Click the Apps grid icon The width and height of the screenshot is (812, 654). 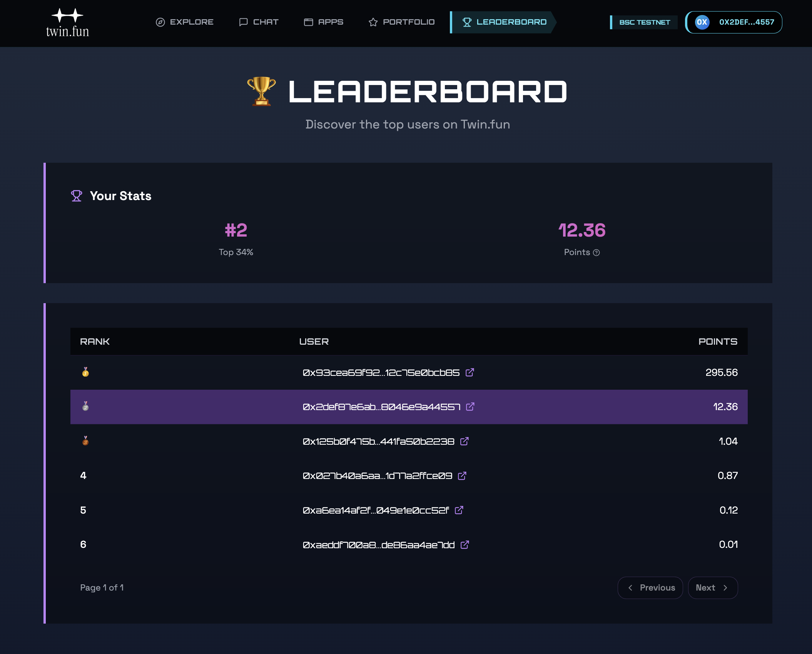tap(308, 22)
